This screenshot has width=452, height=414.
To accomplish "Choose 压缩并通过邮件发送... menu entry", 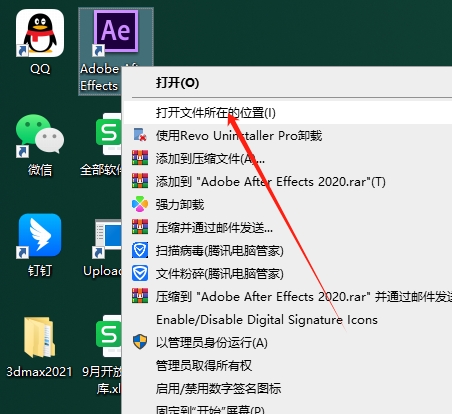I will pos(288,227).
